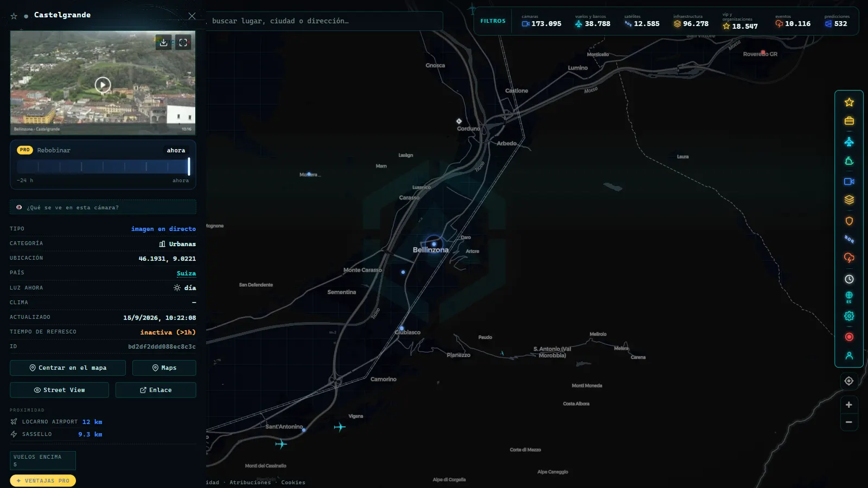Image resolution: width=868 pixels, height=488 pixels.
Task: Toggle the cámaras 173.095 filter
Action: 541,21
